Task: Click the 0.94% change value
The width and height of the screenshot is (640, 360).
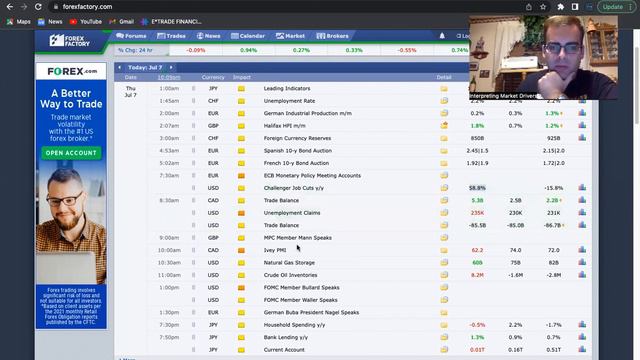Action: (x=248, y=50)
